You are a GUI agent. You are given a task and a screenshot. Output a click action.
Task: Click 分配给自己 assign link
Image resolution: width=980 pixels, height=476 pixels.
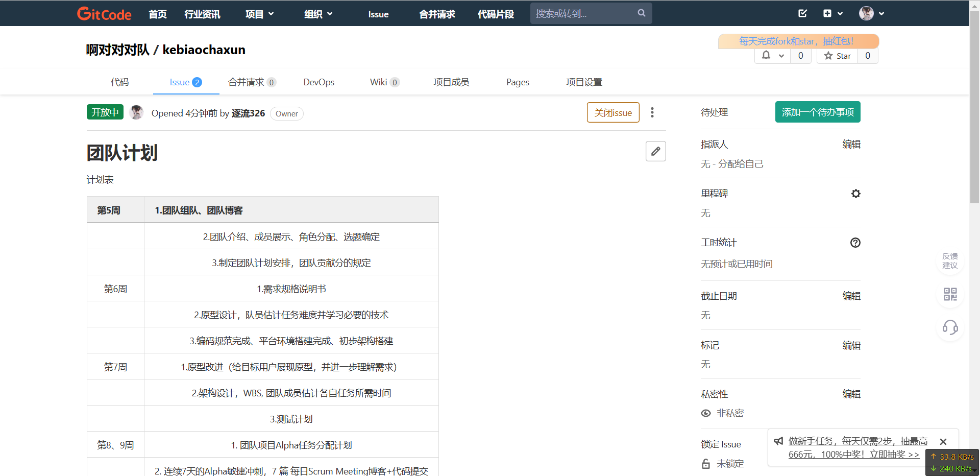click(741, 164)
